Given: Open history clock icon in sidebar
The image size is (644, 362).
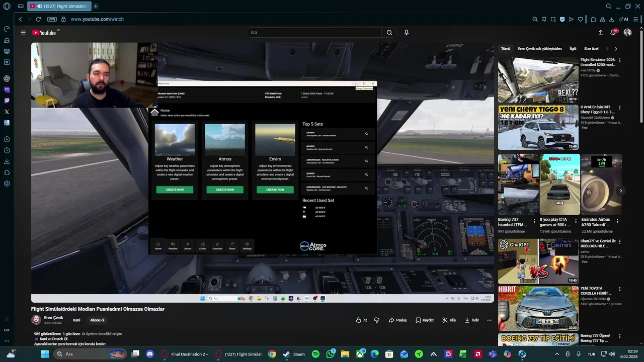Looking at the screenshot, I should click(x=7, y=150).
